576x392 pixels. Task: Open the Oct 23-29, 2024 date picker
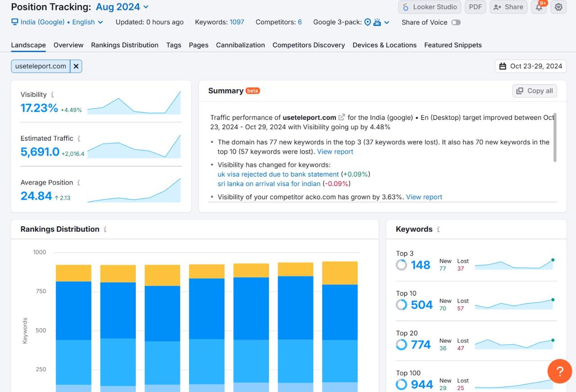coord(531,66)
